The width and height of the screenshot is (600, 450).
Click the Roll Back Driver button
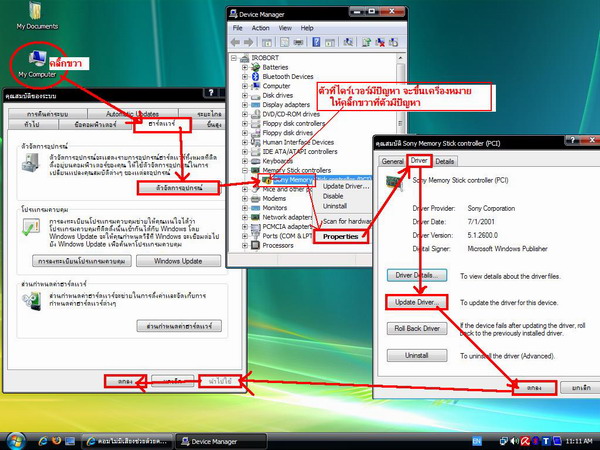point(417,329)
